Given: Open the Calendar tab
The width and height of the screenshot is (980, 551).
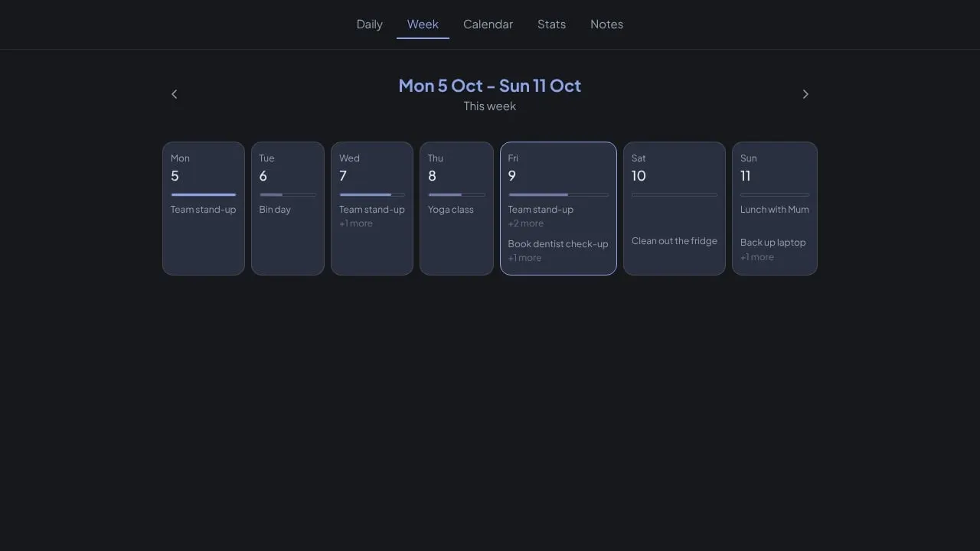Looking at the screenshot, I should tap(488, 24).
